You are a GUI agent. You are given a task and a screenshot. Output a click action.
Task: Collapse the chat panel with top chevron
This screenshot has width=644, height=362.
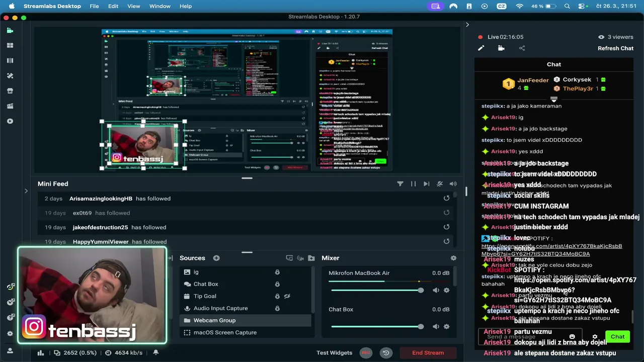(x=467, y=24)
